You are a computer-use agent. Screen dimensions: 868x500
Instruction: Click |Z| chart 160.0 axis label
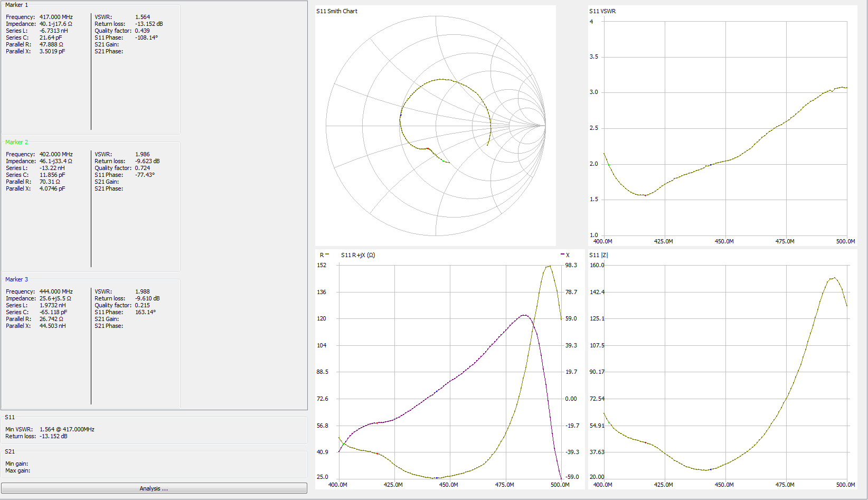pyautogui.click(x=597, y=265)
